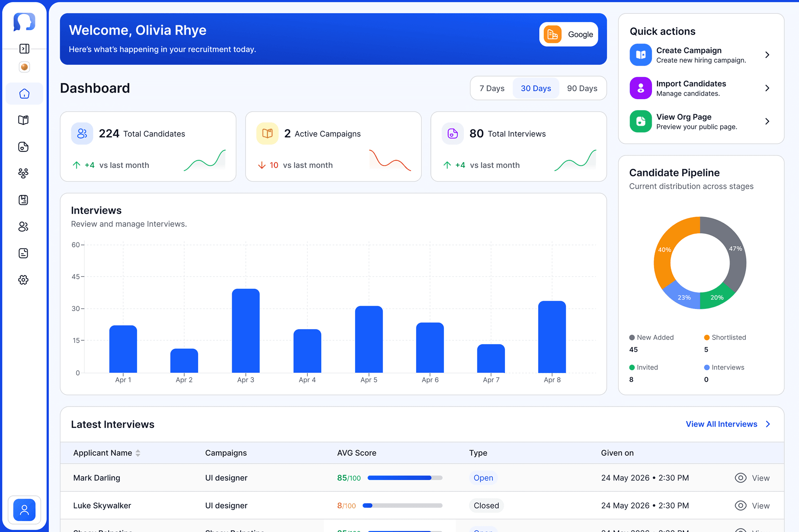Click the orange Google organization icon
The width and height of the screenshot is (799, 532).
(x=552, y=34)
